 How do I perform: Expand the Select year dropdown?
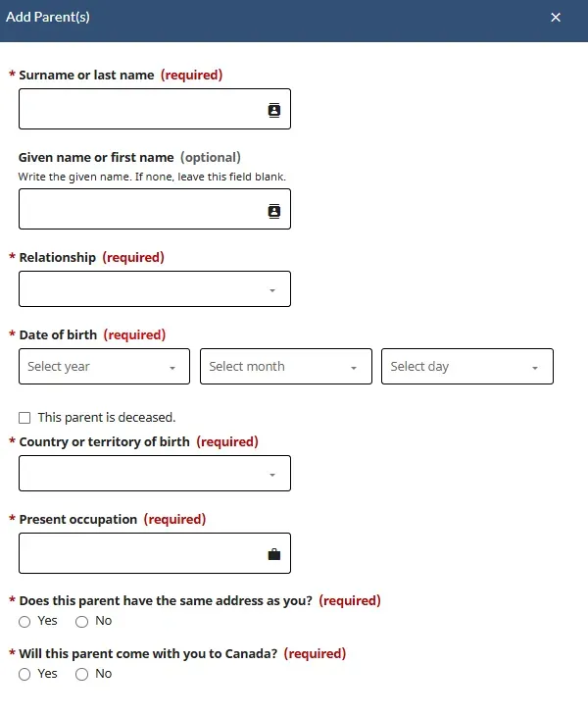coord(104,367)
